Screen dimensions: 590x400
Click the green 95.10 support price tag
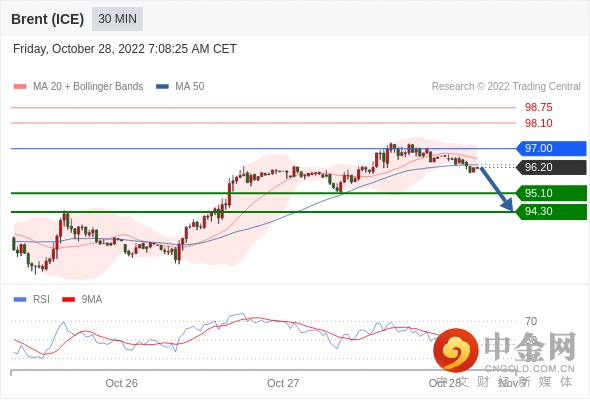552,193
